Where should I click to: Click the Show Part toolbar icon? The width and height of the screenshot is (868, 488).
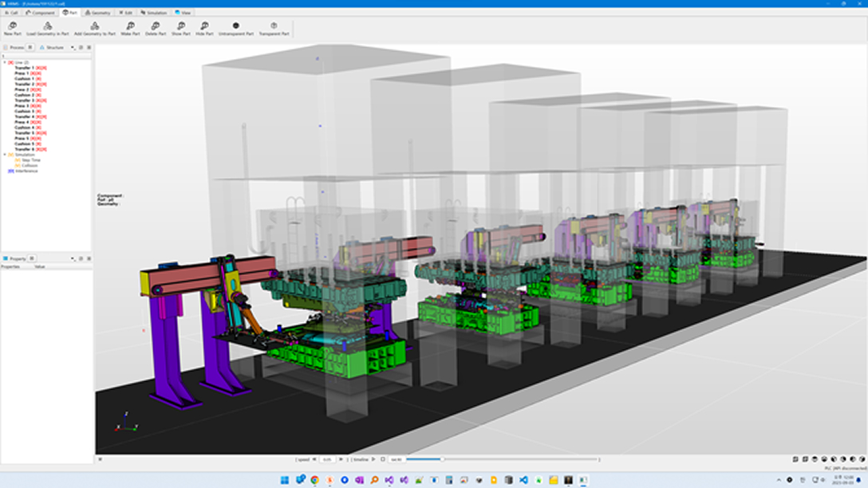(181, 27)
